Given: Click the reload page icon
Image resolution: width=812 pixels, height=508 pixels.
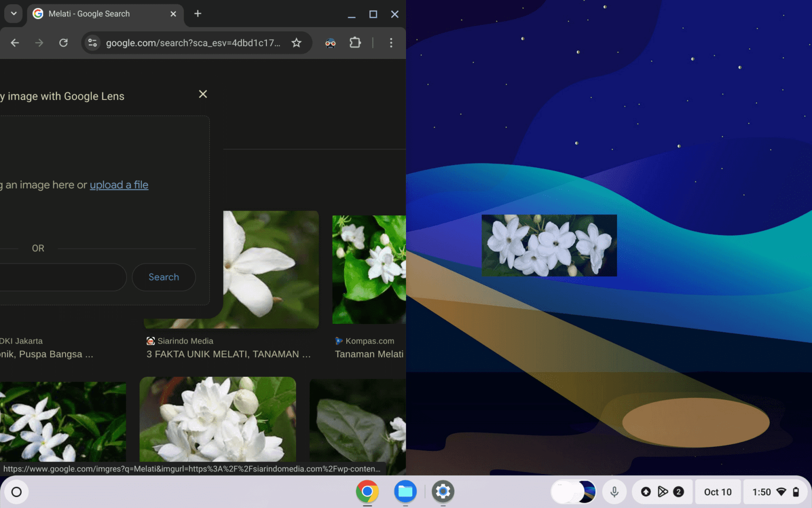Looking at the screenshot, I should point(63,43).
